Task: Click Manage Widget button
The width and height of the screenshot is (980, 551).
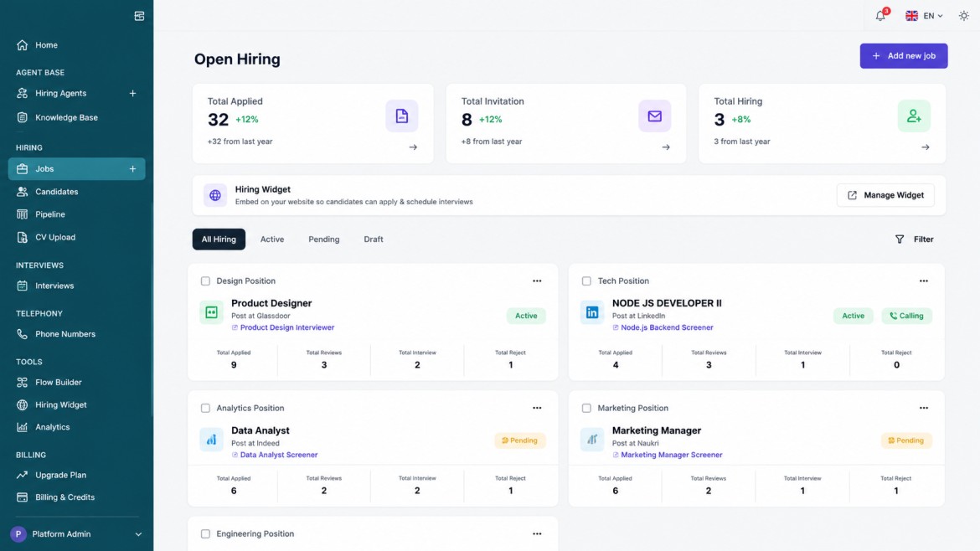Action: (x=885, y=195)
